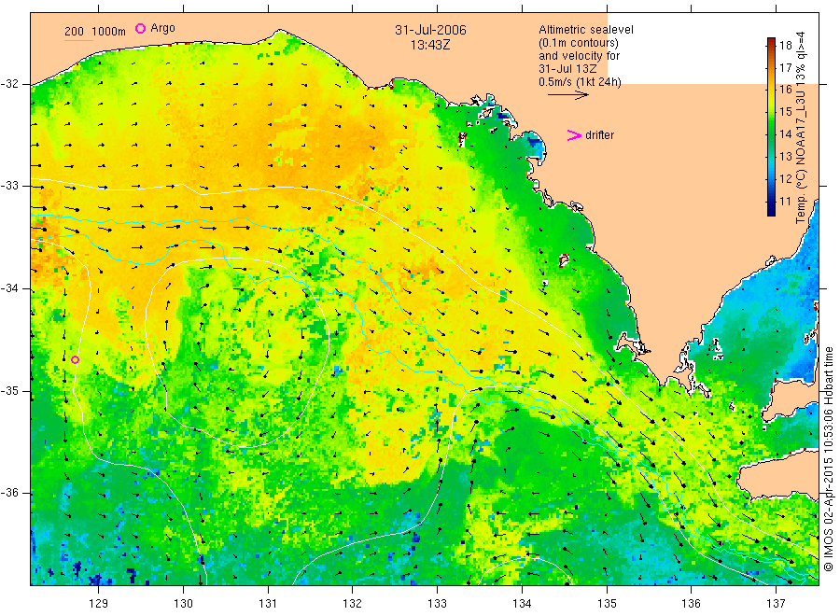The width and height of the screenshot is (840, 616).
Task: Click the longitude axis label 134
Action: coord(522,604)
